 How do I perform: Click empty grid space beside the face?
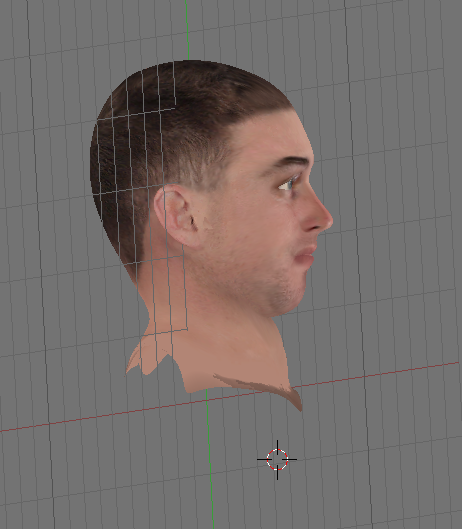pyautogui.click(x=388, y=169)
